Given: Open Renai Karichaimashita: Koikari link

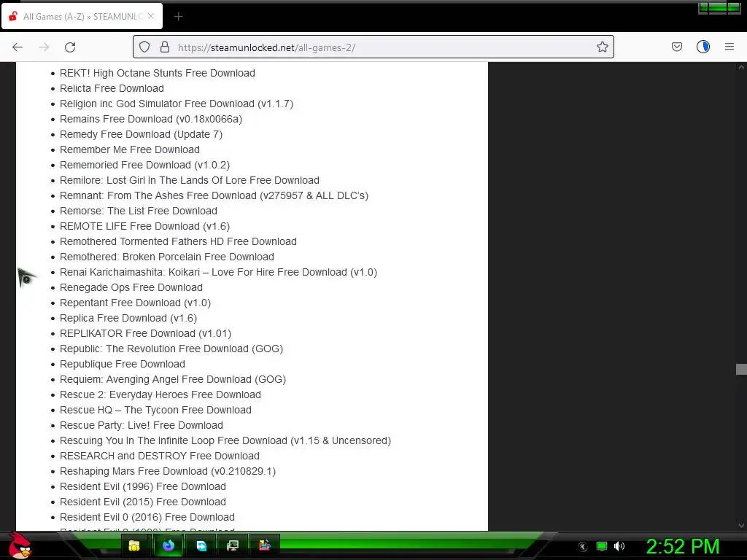Looking at the screenshot, I should tap(218, 273).
